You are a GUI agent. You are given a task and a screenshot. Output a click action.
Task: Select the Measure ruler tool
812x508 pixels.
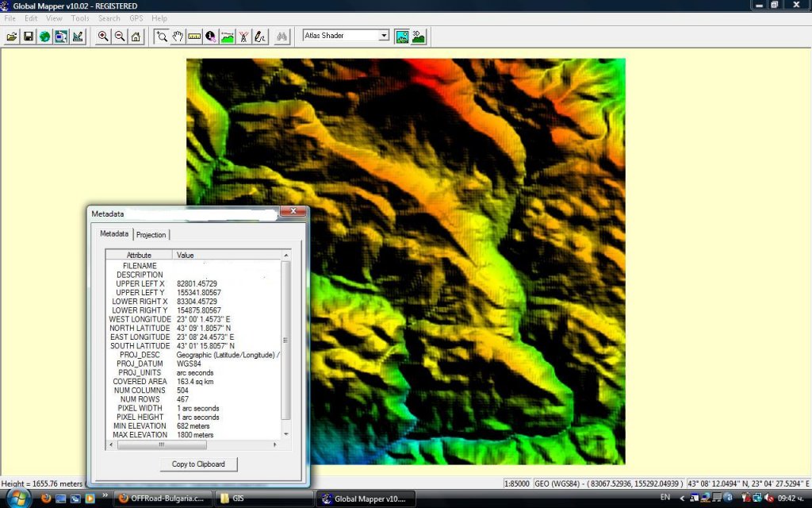click(194, 37)
